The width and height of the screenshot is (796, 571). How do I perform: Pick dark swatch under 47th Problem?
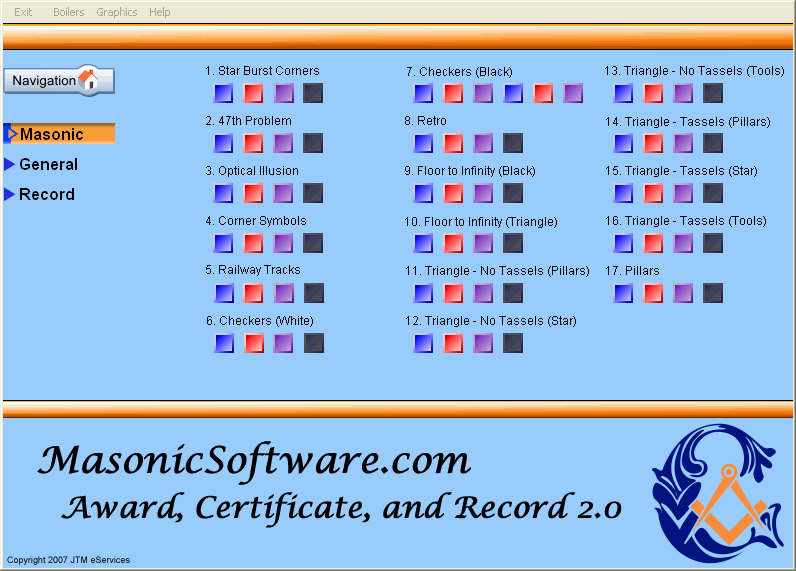pyautogui.click(x=313, y=143)
